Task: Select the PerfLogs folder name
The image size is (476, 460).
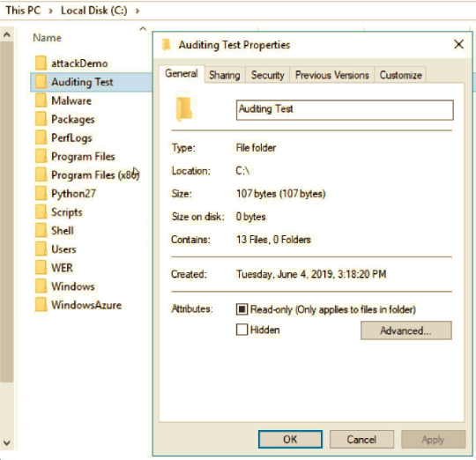Action: 71,138
